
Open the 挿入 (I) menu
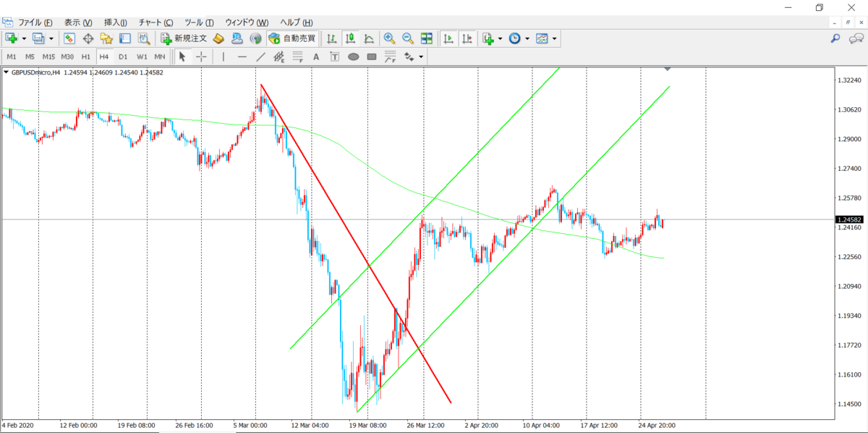(116, 22)
